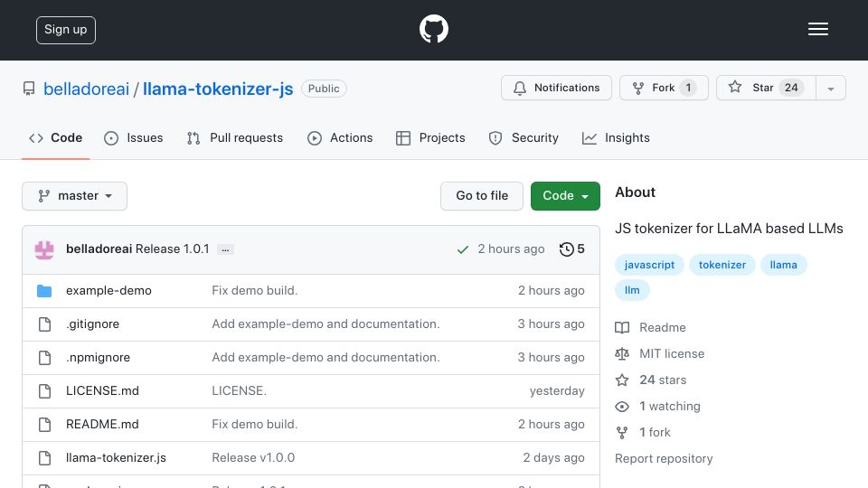Open the llama-tokenizer-js repository link
Image resolution: width=868 pixels, height=488 pixels.
pyautogui.click(x=218, y=89)
